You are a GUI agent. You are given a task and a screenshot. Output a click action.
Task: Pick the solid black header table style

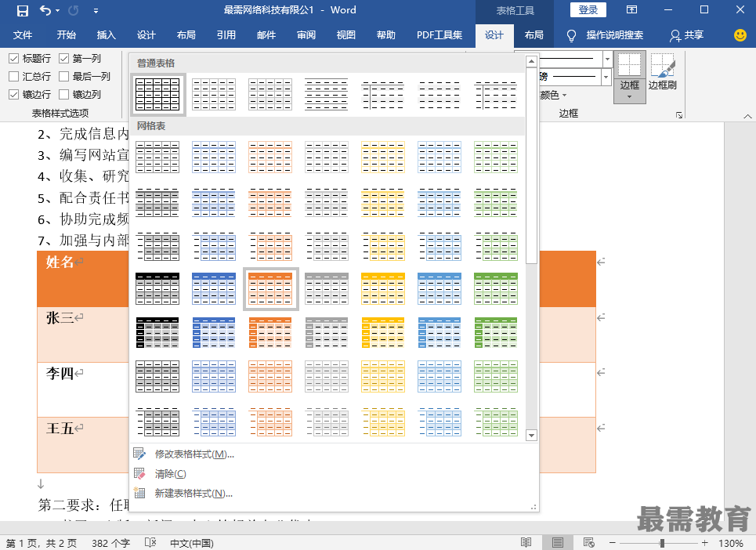[157, 289]
